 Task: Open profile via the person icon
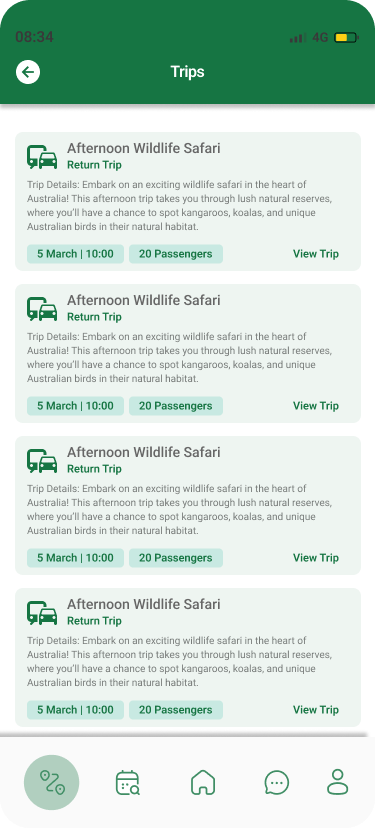click(338, 782)
